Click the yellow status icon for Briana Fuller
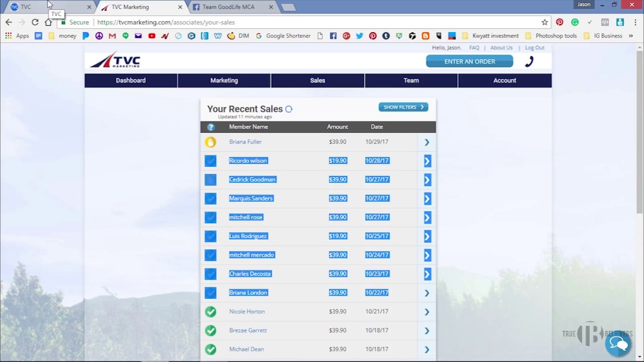The image size is (644, 362). (210, 142)
